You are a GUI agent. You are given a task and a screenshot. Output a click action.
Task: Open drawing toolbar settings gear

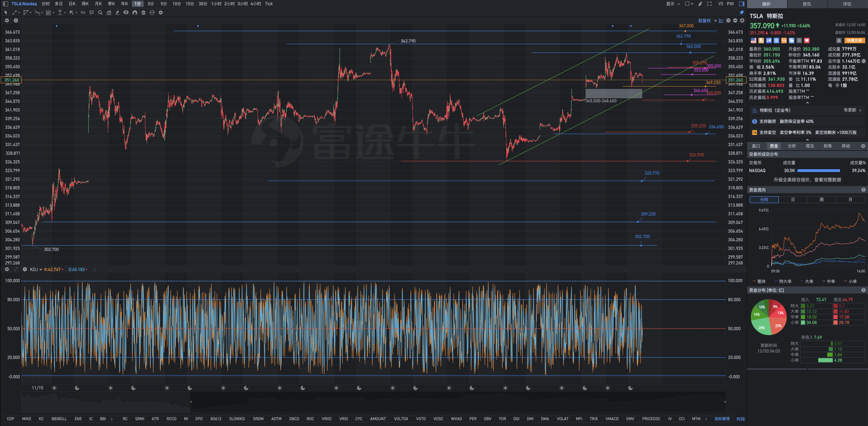(161, 12)
